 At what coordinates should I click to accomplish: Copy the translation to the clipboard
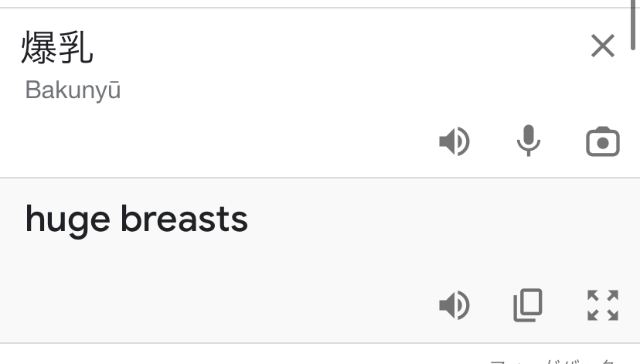[x=529, y=305]
